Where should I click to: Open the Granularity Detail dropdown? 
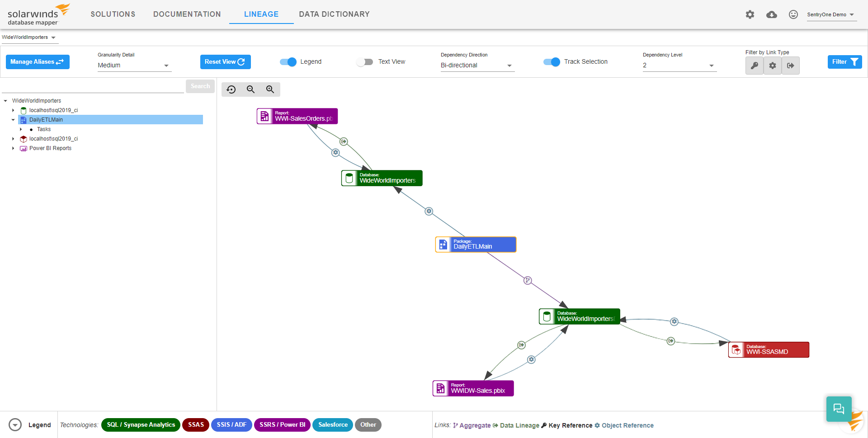pyautogui.click(x=134, y=66)
